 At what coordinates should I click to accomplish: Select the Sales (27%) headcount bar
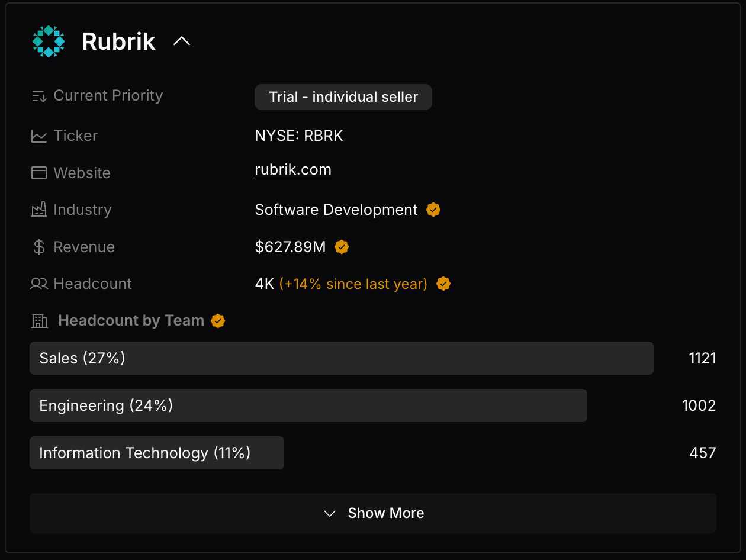pos(341,358)
